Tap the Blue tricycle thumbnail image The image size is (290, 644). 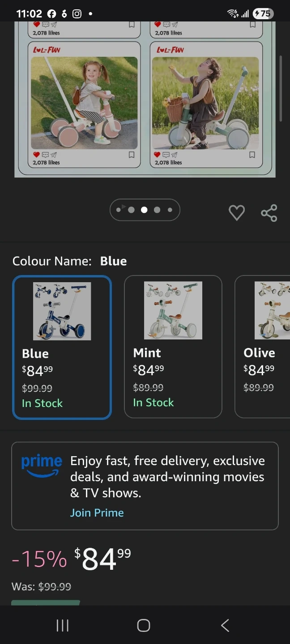coord(62,311)
